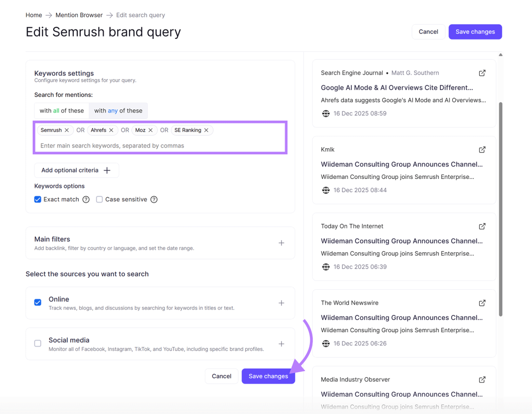Remove the Ahrefs keyword chip
Screen dimensions: 532x414
111,130
